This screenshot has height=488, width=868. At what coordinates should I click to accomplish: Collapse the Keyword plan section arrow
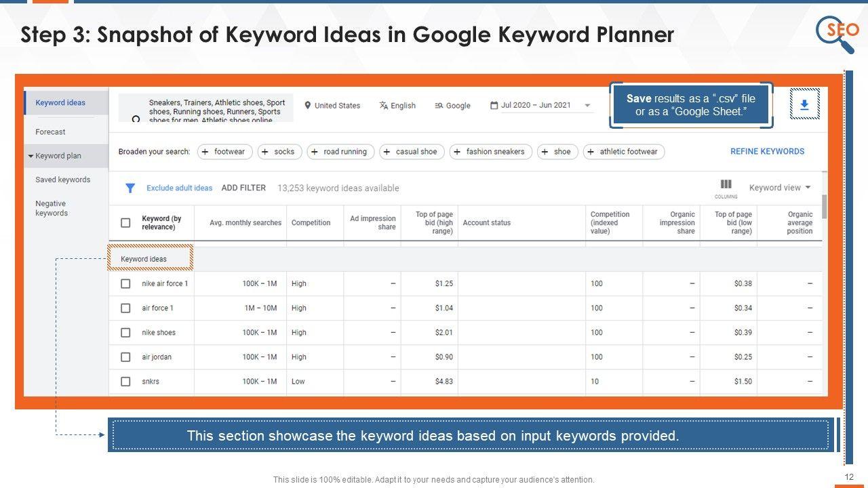[x=31, y=156]
